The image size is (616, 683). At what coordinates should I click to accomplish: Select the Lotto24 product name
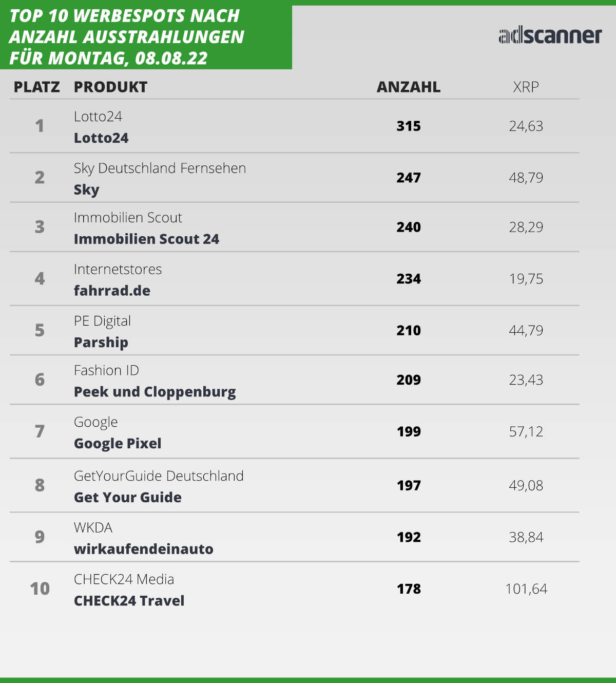point(101,138)
